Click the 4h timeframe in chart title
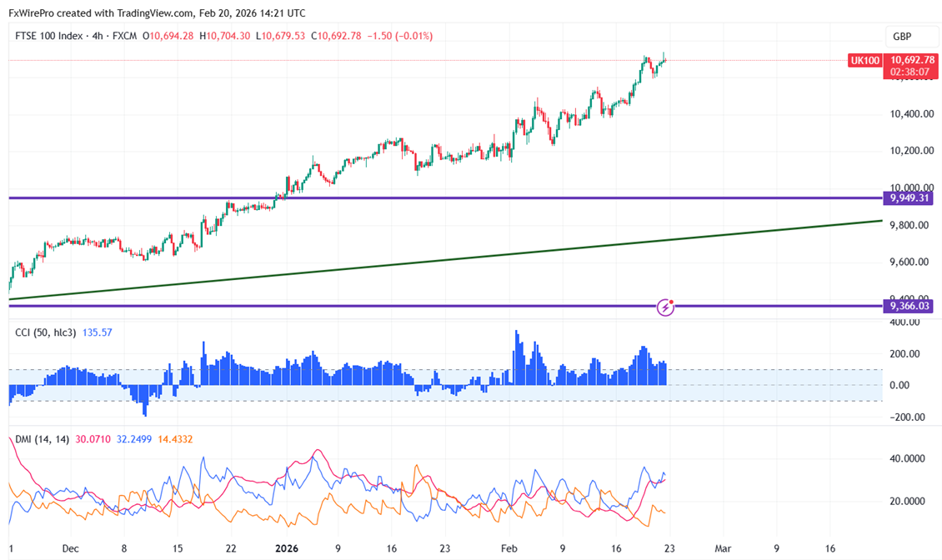Image resolution: width=942 pixels, height=560 pixels. 98,36
